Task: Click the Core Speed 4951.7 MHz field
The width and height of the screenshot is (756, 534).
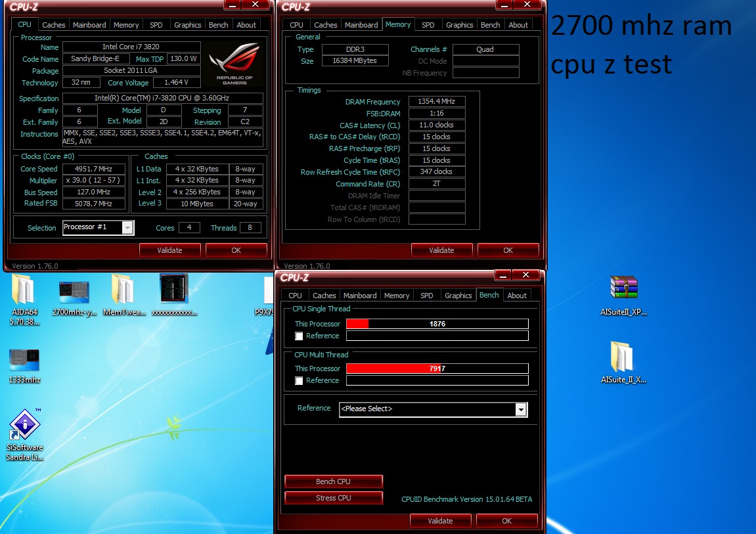Action: point(93,169)
